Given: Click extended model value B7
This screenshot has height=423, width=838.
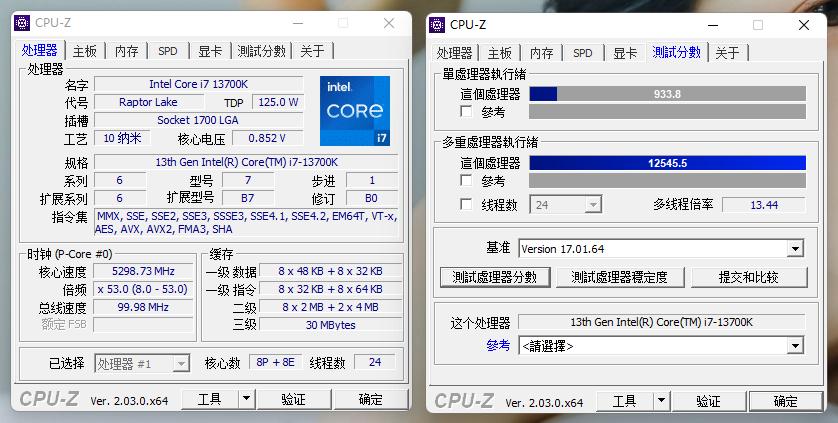Looking at the screenshot, I should (x=247, y=198).
